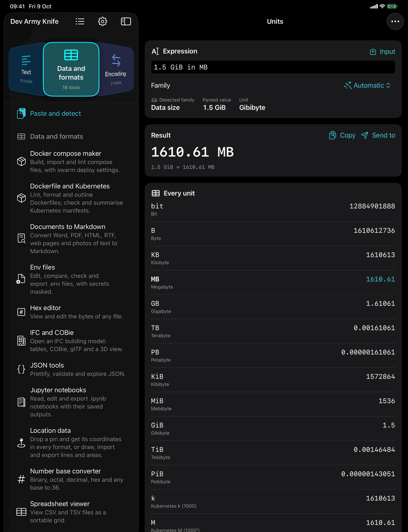Viewport: 408px width, 532px height.
Task: Click the Expression text-cursor icon
Action: [x=155, y=51]
